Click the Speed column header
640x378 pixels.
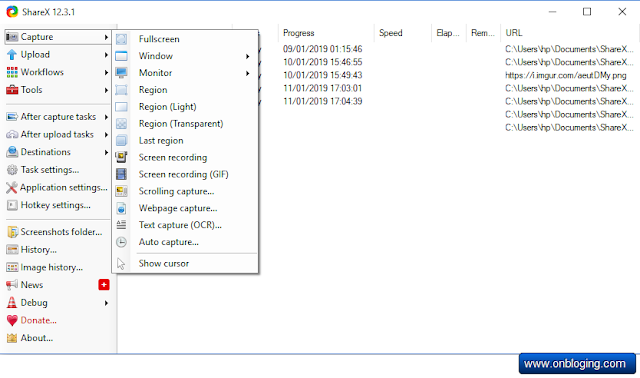pos(402,33)
